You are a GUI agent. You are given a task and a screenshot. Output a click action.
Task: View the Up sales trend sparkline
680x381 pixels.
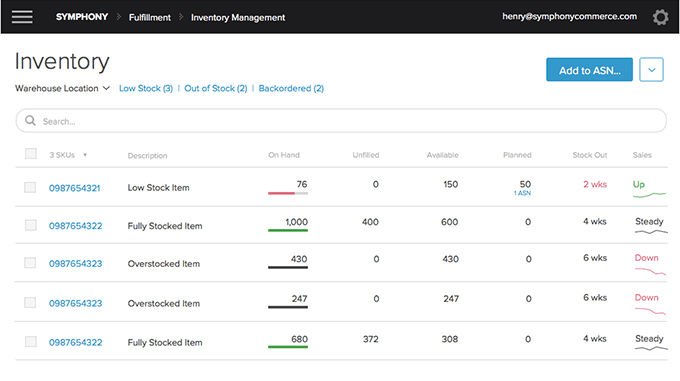(x=649, y=195)
